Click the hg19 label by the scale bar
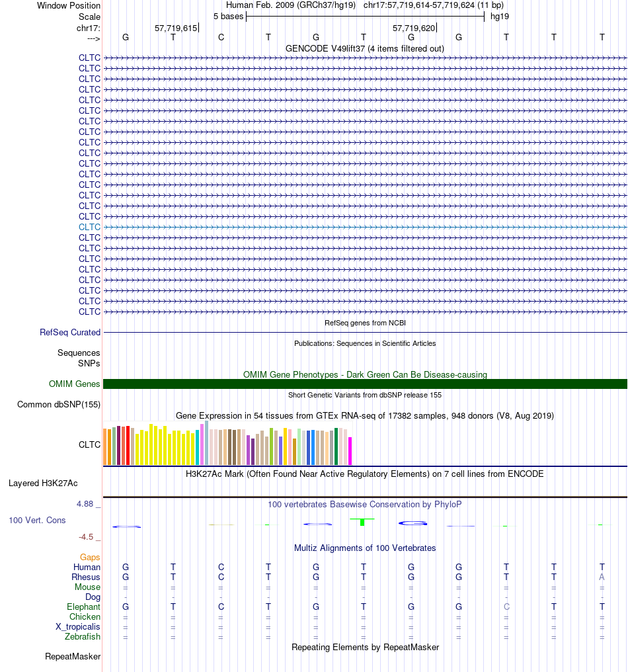The image size is (628, 672). 500,17
